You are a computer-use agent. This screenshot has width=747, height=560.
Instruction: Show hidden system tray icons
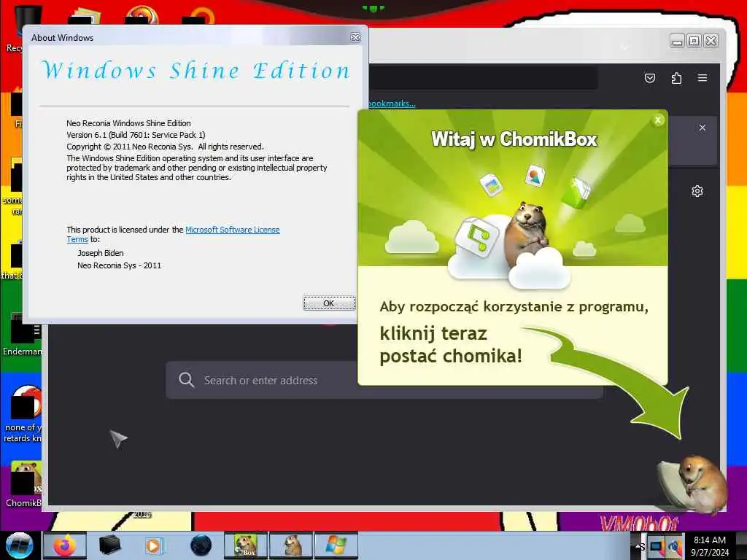click(x=638, y=546)
